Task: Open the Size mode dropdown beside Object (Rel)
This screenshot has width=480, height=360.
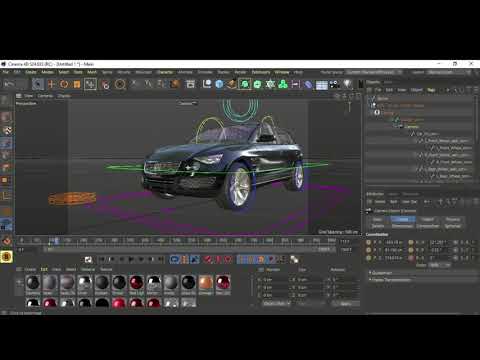Action: (310, 304)
